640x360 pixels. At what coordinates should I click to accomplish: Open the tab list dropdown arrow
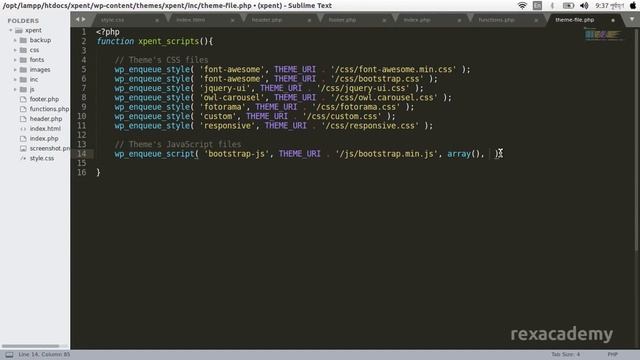pos(632,19)
